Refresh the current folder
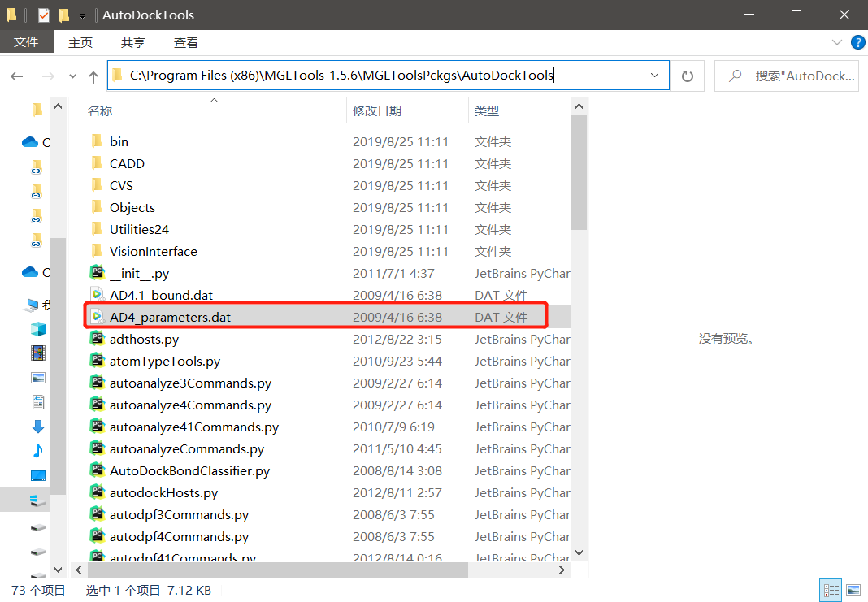Image resolution: width=868 pixels, height=602 pixels. 687,76
